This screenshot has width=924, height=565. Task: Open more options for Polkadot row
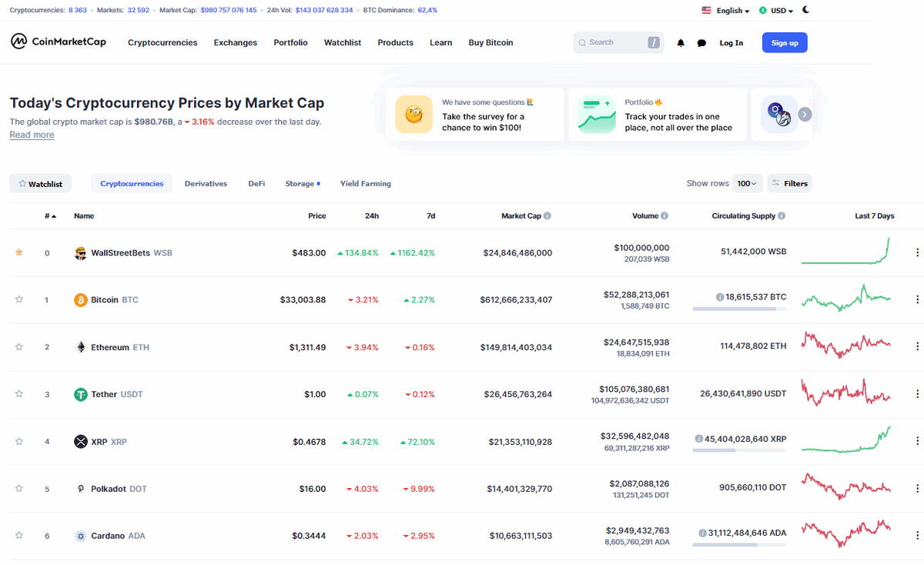(x=917, y=488)
